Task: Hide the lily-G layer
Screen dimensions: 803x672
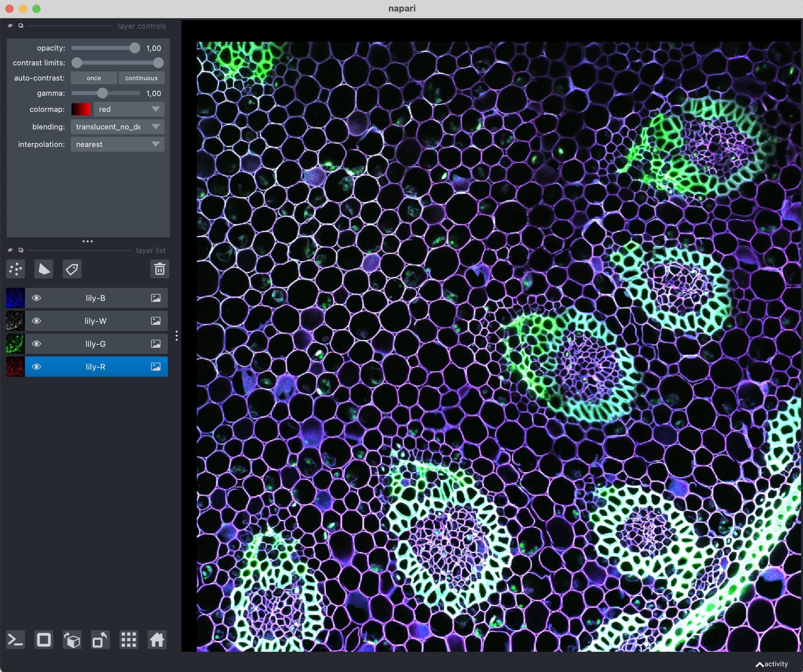Action: coord(36,344)
